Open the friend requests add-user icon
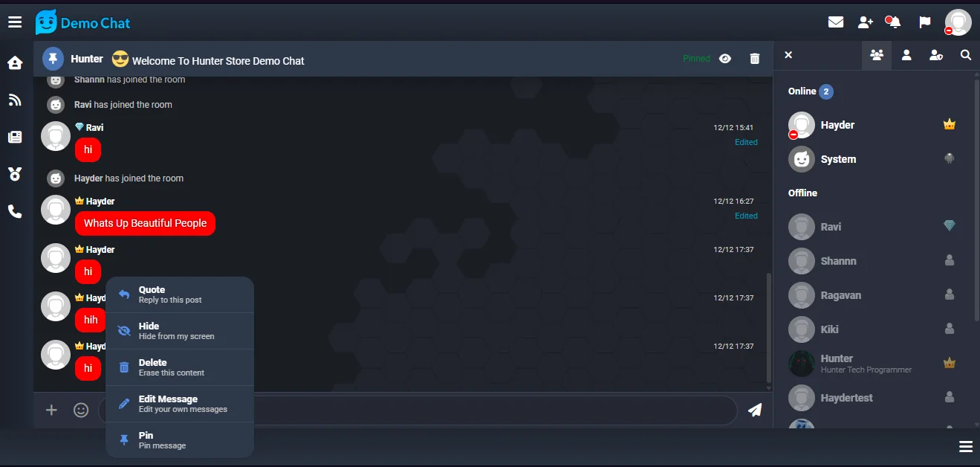The height and width of the screenshot is (467, 980). [865, 22]
